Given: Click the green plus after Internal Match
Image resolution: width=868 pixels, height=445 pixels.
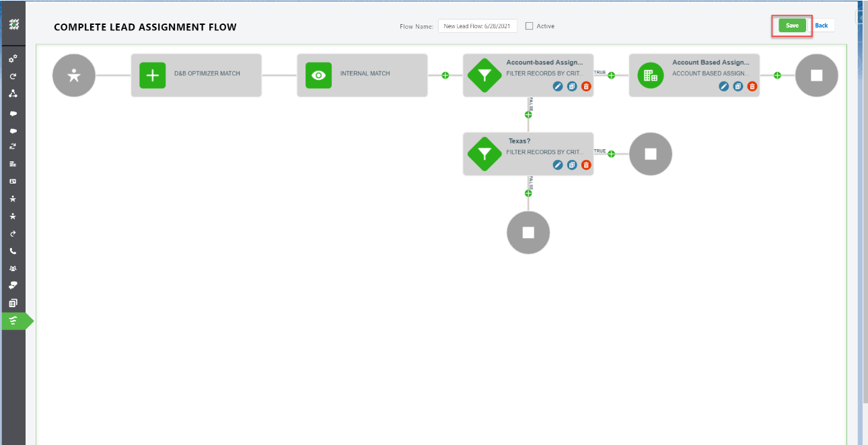Looking at the screenshot, I should (445, 75).
